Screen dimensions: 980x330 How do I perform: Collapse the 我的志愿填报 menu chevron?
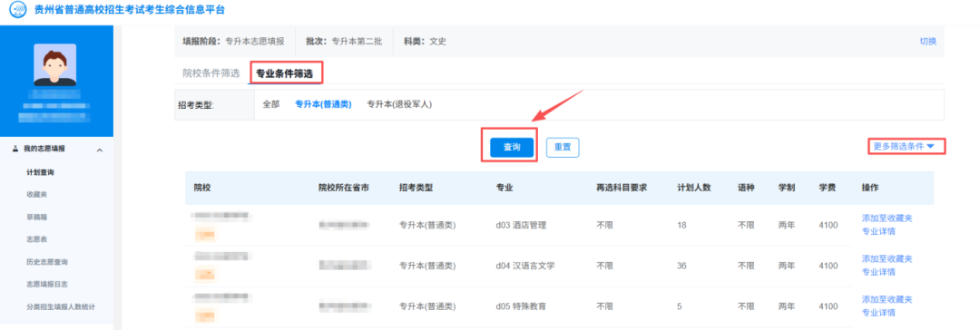(x=100, y=150)
